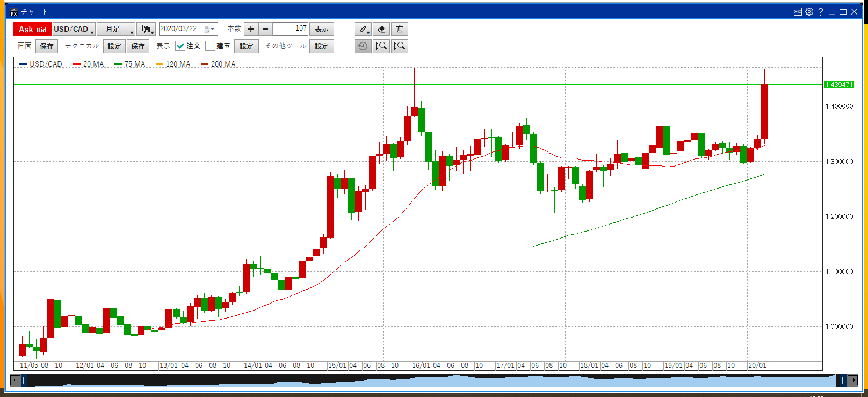Screen dimensions: 868x397
Task: Click the 75 MA legend entry
Action: (130, 64)
